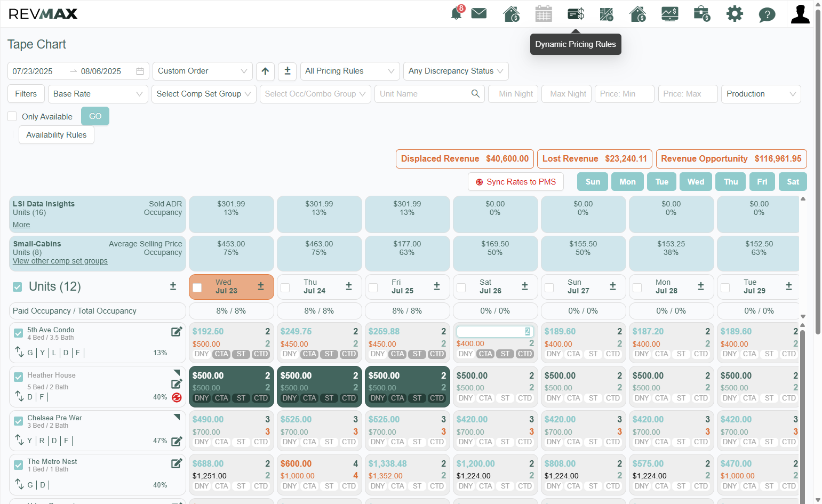Image resolution: width=822 pixels, height=504 pixels.
Task: Tick the Sat Jul 26 column checkbox
Action: click(x=461, y=287)
